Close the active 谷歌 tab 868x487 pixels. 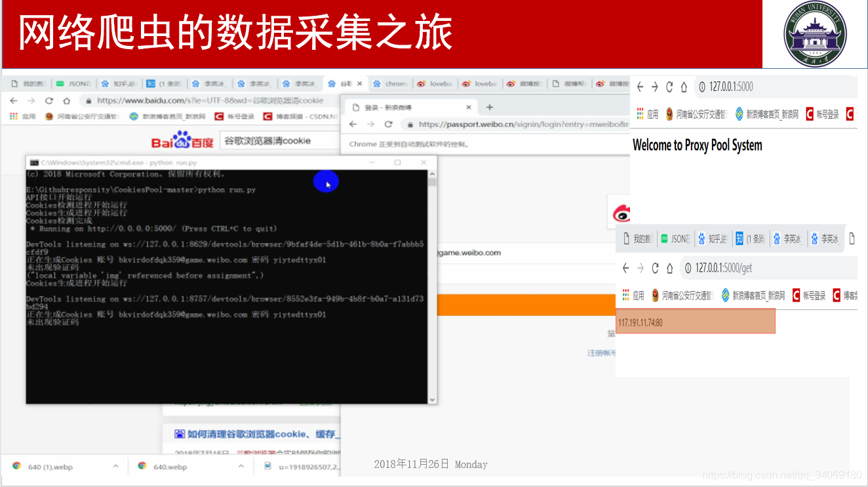pyautogui.click(x=359, y=84)
